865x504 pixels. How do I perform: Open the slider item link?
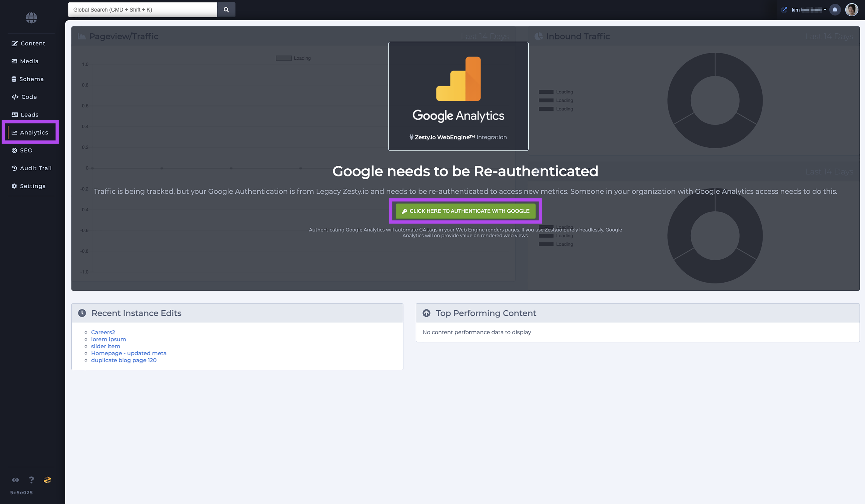[105, 346]
